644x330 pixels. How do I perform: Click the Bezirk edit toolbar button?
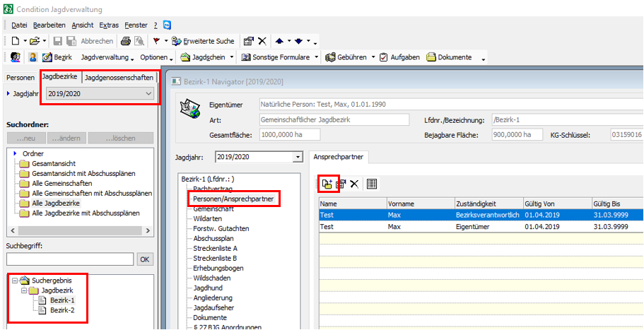pyautogui.click(x=57, y=57)
